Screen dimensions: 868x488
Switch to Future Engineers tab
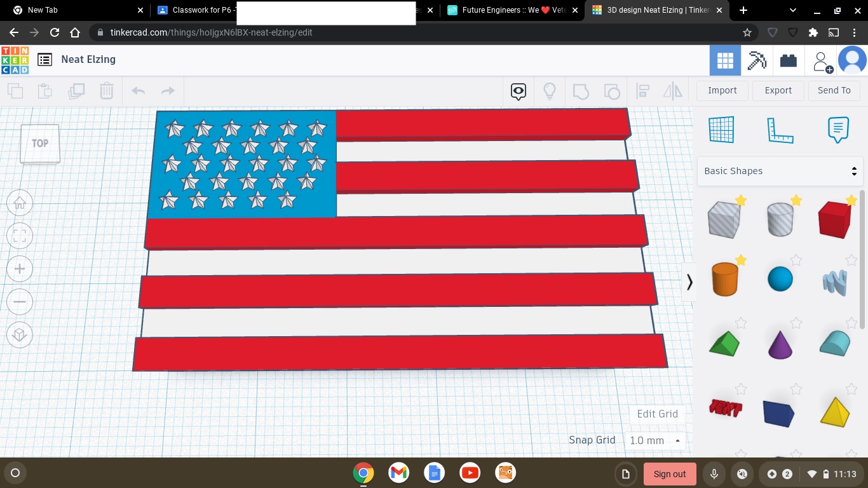pyautogui.click(x=512, y=10)
